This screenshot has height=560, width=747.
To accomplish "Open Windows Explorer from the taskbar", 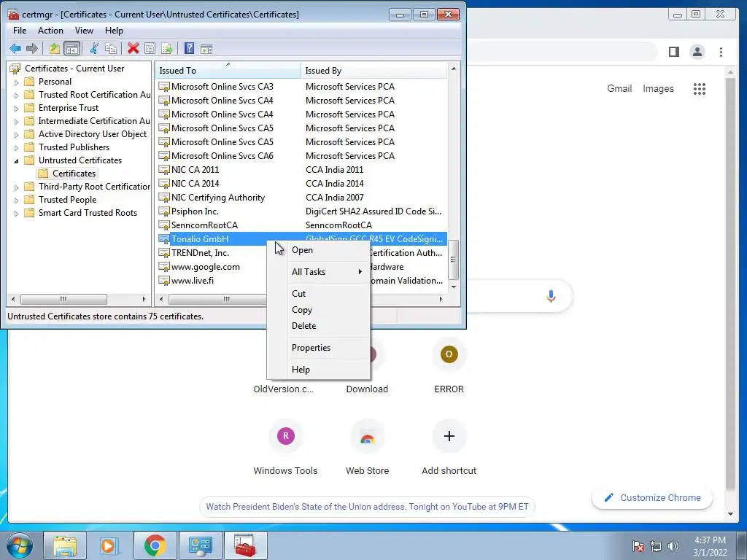I will [65, 545].
